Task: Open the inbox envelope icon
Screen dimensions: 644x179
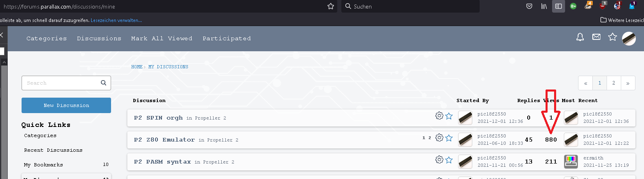Action: click(x=596, y=37)
